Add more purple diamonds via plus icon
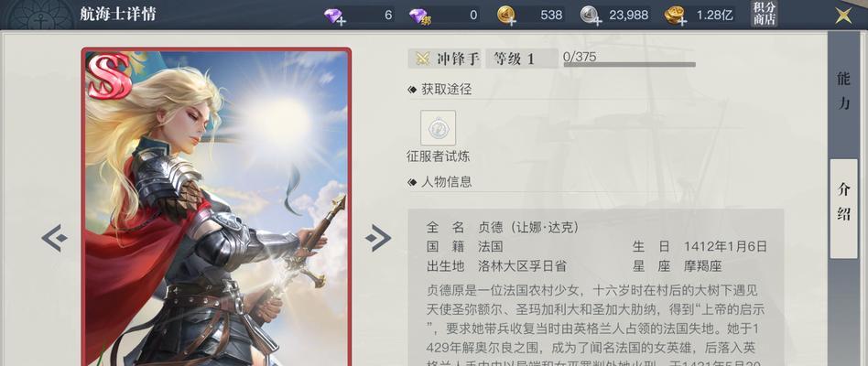Screen dimensions: 868x366 click(x=342, y=22)
